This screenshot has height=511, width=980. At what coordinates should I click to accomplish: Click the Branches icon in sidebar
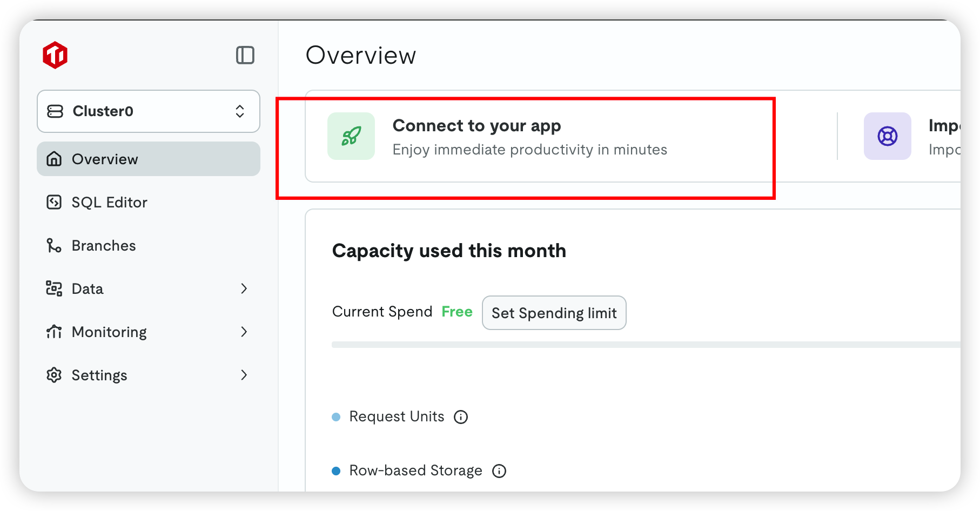54,245
